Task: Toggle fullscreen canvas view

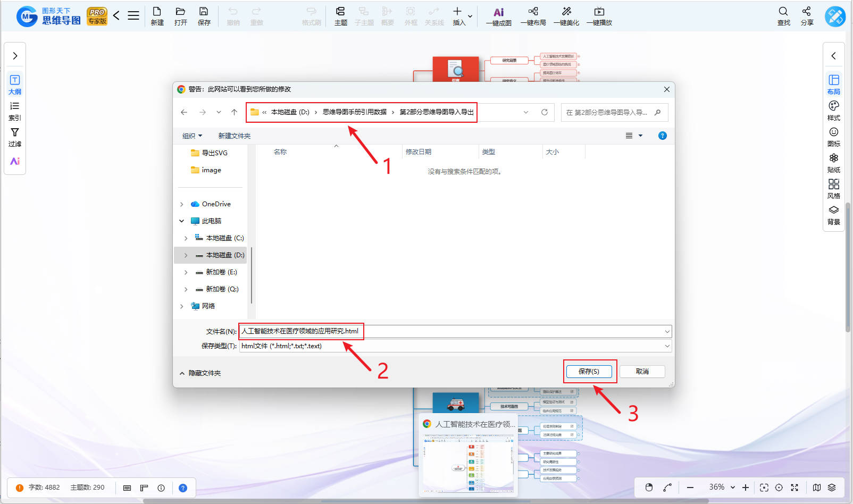Action: click(795, 487)
